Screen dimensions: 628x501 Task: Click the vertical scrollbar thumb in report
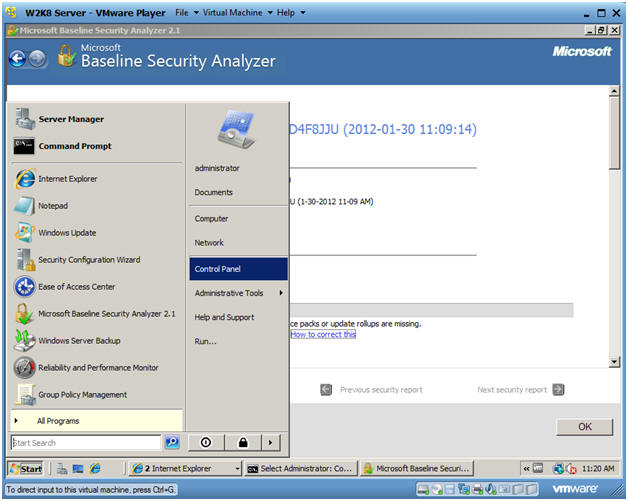(614, 134)
